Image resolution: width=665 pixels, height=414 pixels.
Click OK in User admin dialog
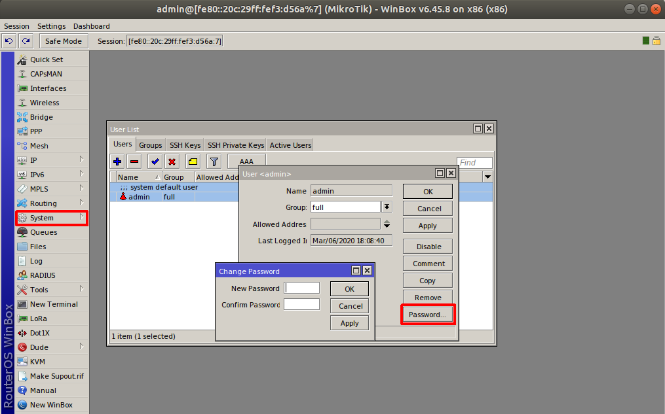click(x=428, y=191)
